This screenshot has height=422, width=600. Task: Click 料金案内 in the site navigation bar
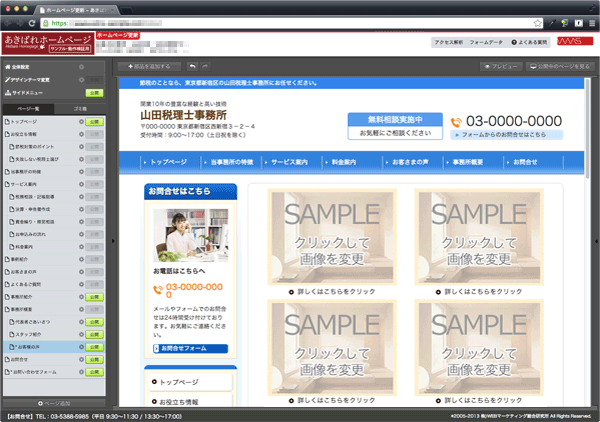343,162
